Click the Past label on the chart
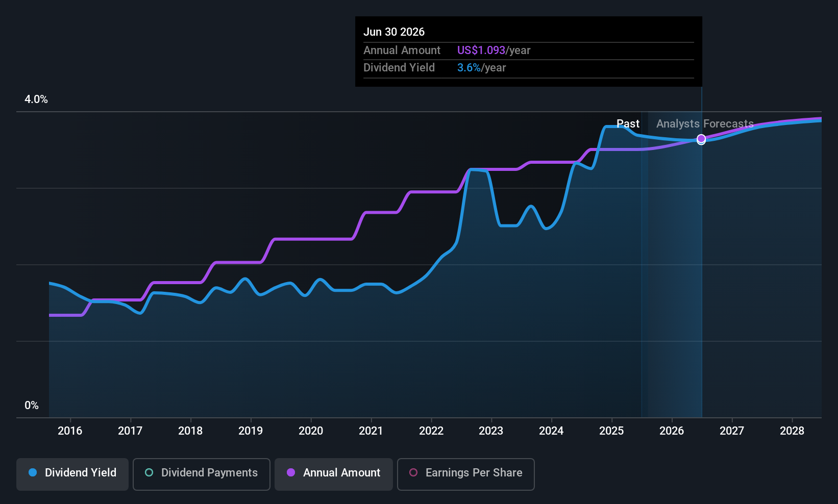The image size is (838, 504). (x=628, y=124)
